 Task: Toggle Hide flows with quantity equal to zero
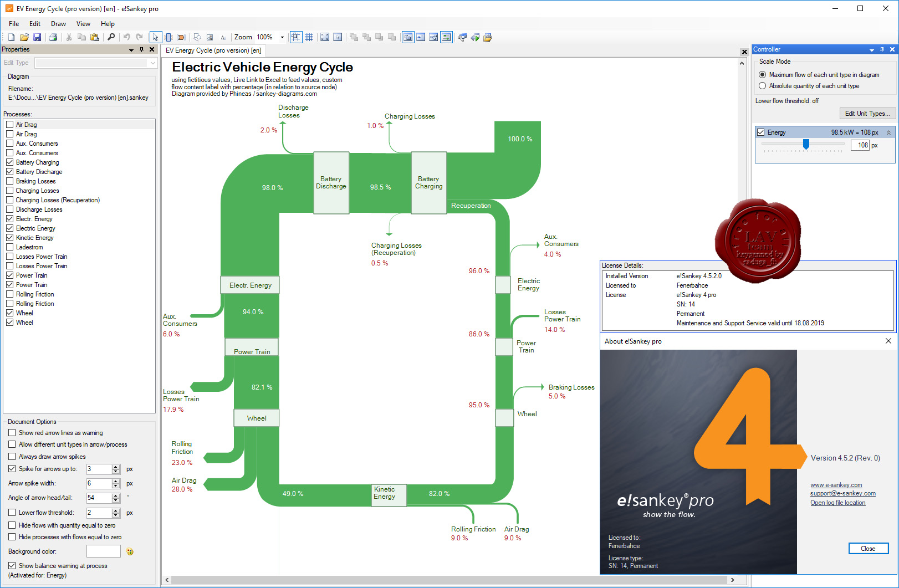click(12, 525)
